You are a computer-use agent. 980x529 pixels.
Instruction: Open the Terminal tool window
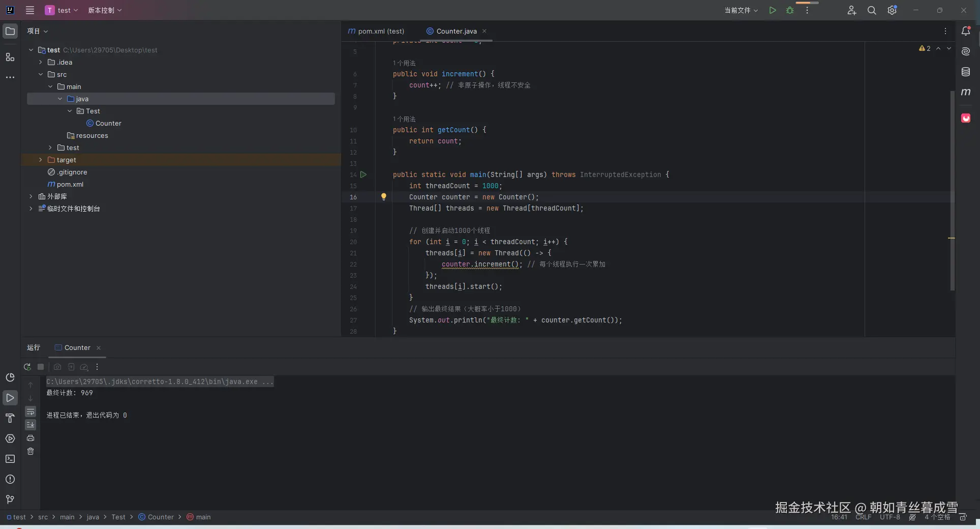click(x=10, y=459)
